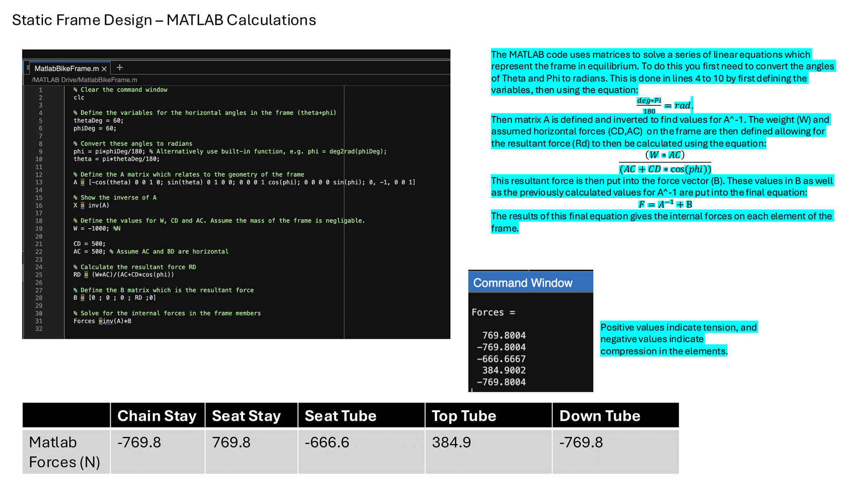Click line number 19 in editor gutter

pyautogui.click(x=39, y=229)
